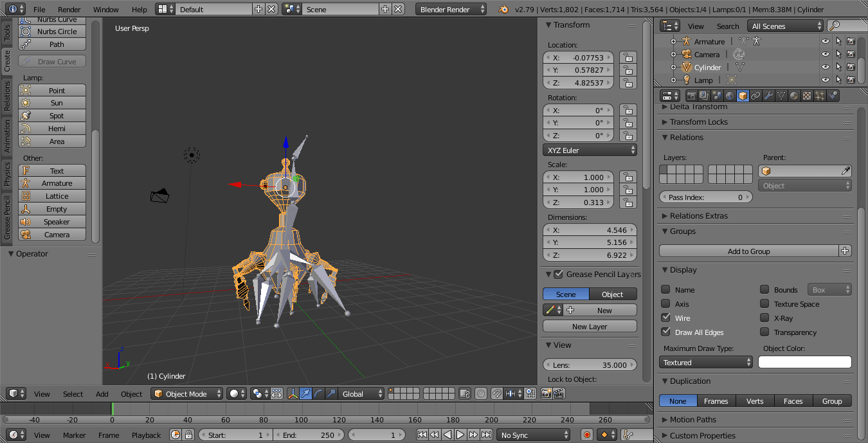Disable the Wire display checkbox
This screenshot has width=868, height=443.
coord(666,318)
